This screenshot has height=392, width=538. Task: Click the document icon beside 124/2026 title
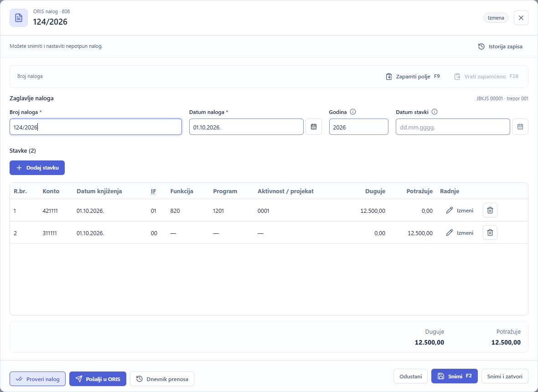pyautogui.click(x=19, y=18)
